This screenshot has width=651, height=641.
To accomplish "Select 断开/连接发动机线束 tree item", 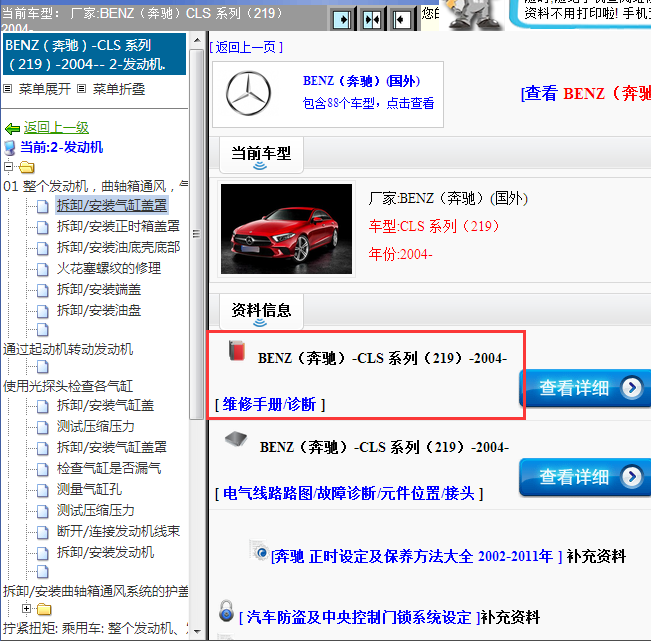I will (118, 531).
